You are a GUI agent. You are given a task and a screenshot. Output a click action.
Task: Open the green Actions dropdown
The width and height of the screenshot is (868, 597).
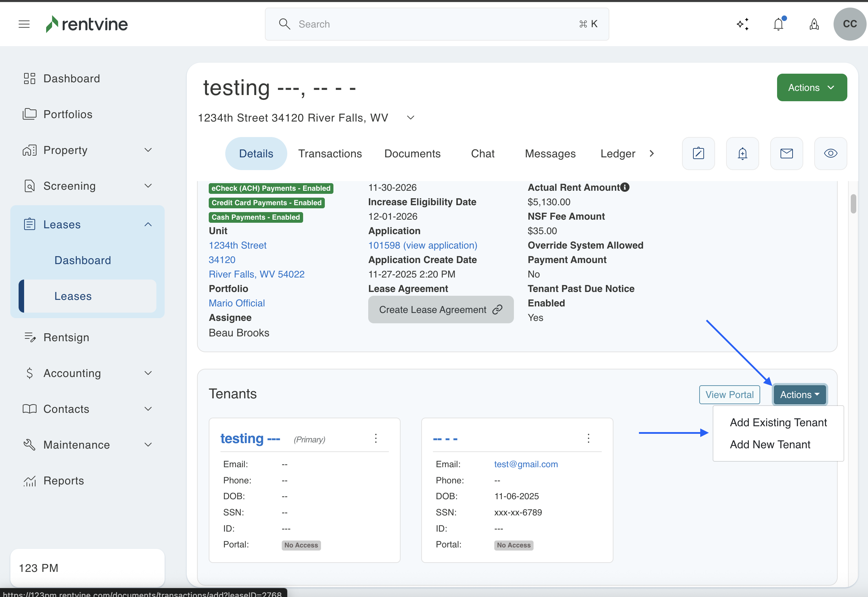(812, 87)
